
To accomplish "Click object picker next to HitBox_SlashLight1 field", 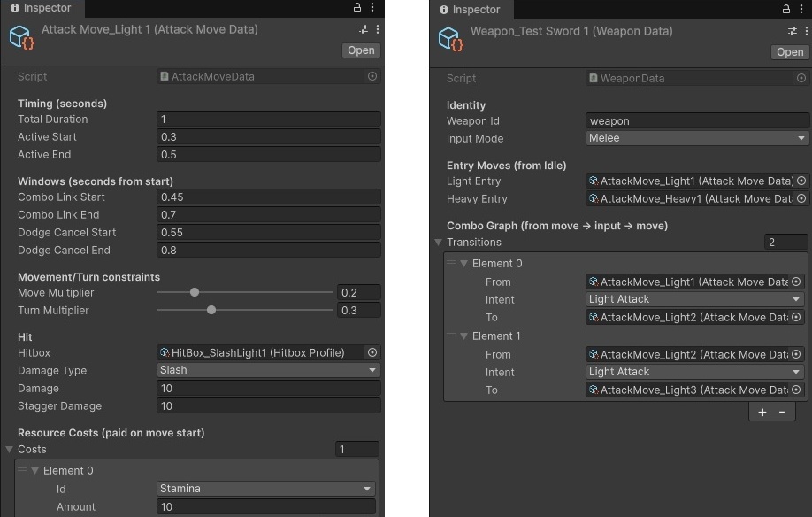I will pos(372,352).
